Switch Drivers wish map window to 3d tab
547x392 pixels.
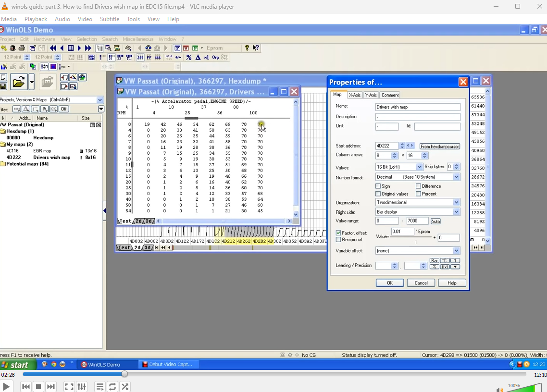[x=149, y=221]
